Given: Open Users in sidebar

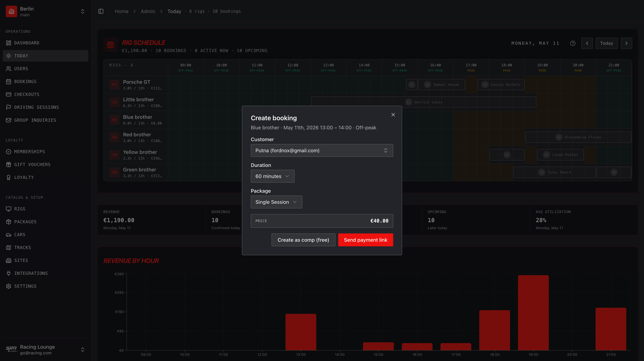Looking at the screenshot, I should click(x=45, y=69).
